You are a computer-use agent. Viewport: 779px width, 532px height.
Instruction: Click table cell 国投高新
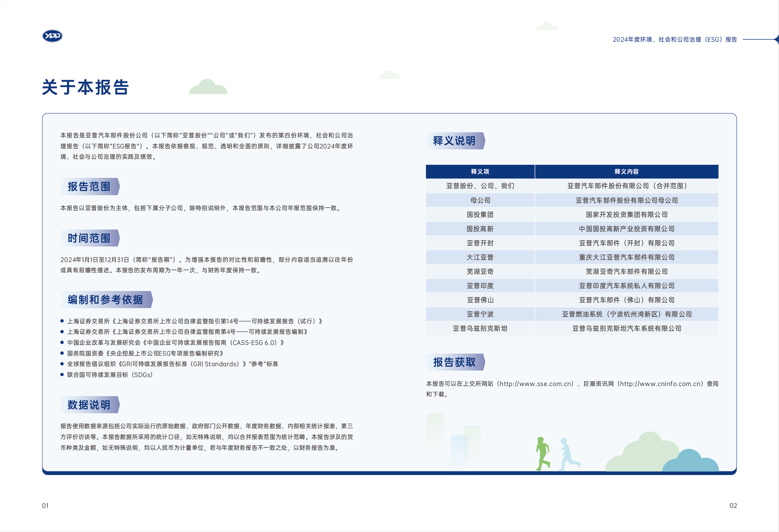[x=480, y=229]
